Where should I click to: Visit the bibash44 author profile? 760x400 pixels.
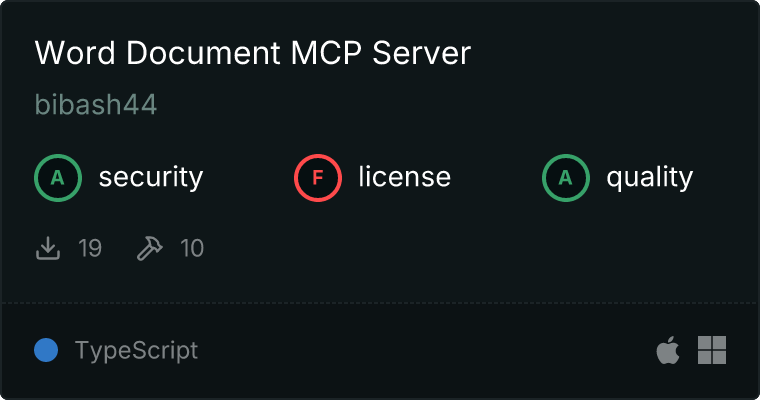click(96, 105)
